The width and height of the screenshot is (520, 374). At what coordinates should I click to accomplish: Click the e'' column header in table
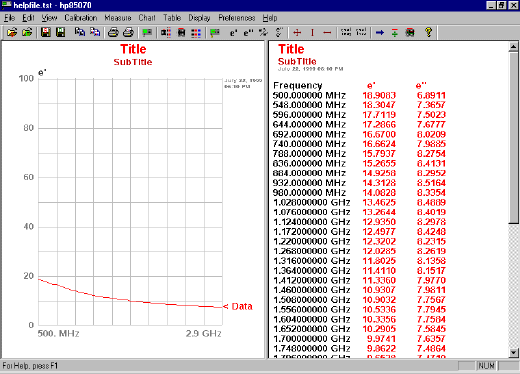click(421, 85)
